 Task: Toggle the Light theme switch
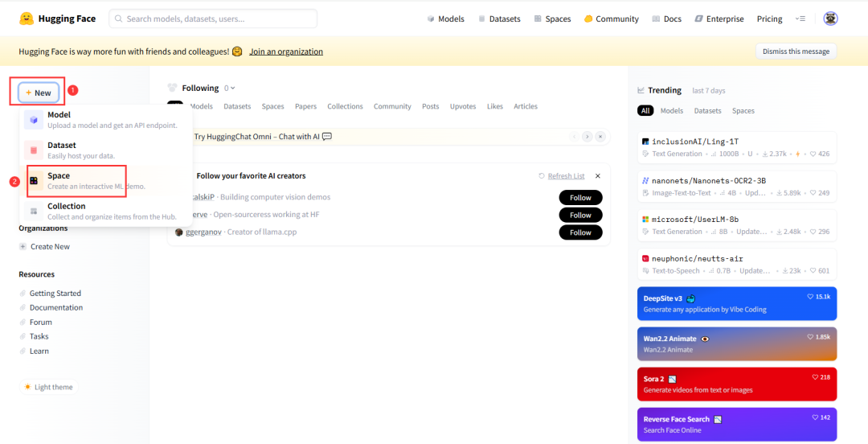click(49, 387)
